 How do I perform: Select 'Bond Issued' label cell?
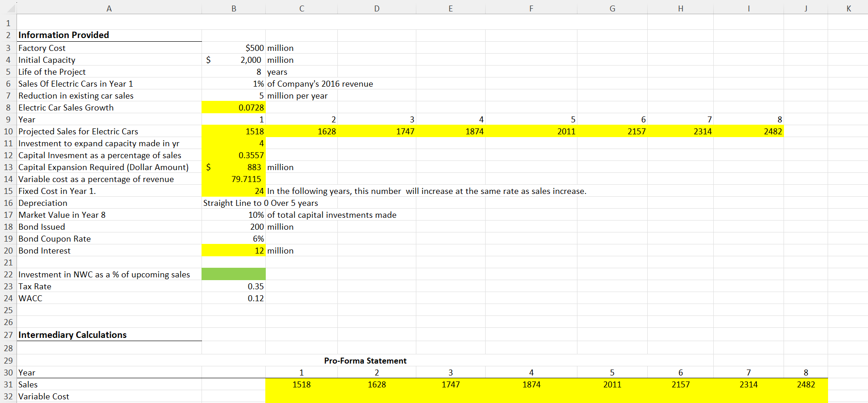pyautogui.click(x=109, y=226)
